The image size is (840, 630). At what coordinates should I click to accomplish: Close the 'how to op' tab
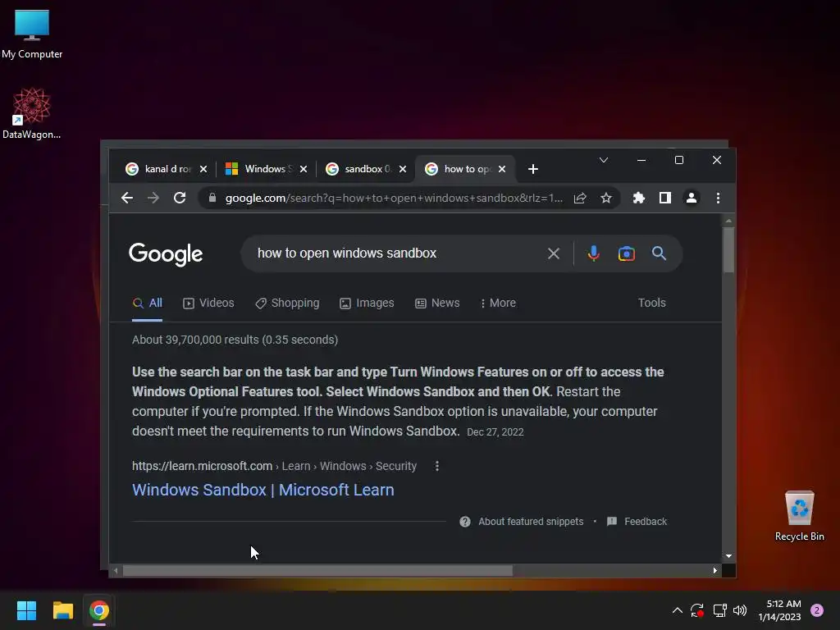pyautogui.click(x=502, y=169)
